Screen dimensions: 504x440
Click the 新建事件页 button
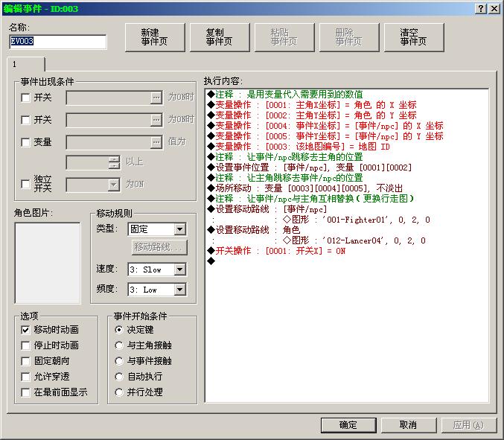click(x=155, y=37)
